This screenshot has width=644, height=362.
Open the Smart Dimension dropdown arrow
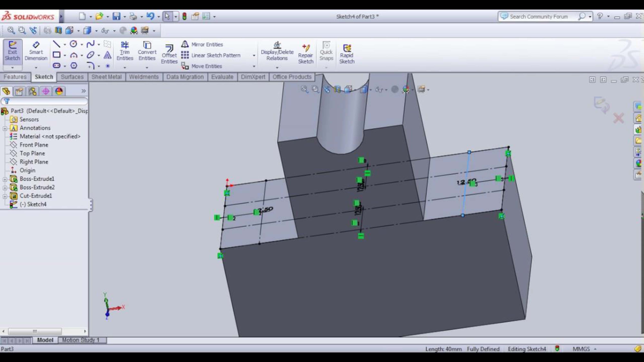pyautogui.click(x=36, y=67)
